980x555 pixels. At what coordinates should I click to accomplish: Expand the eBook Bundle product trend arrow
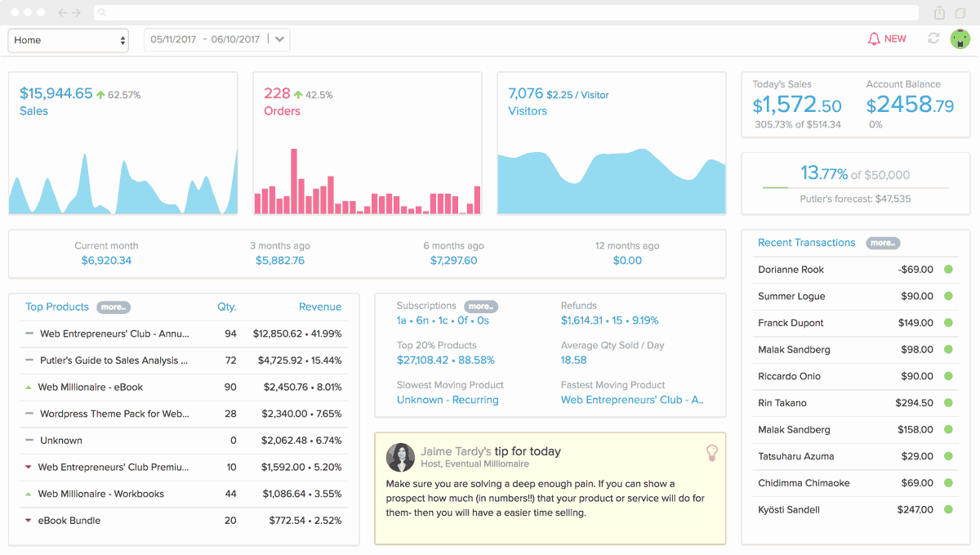point(29,521)
